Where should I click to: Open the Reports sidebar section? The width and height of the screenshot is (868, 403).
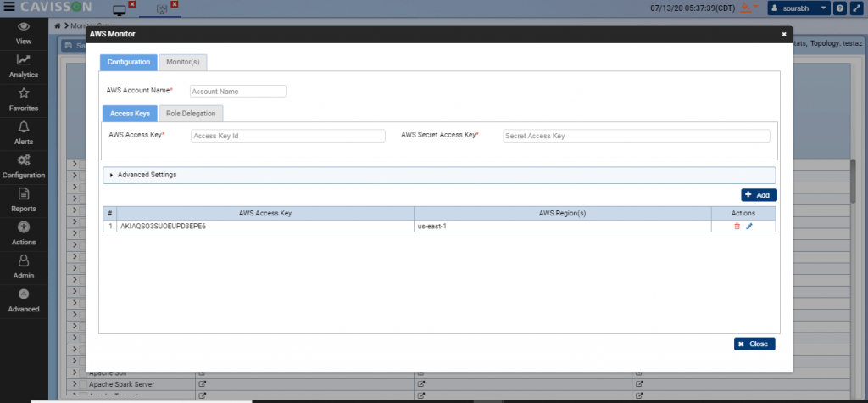[24, 201]
